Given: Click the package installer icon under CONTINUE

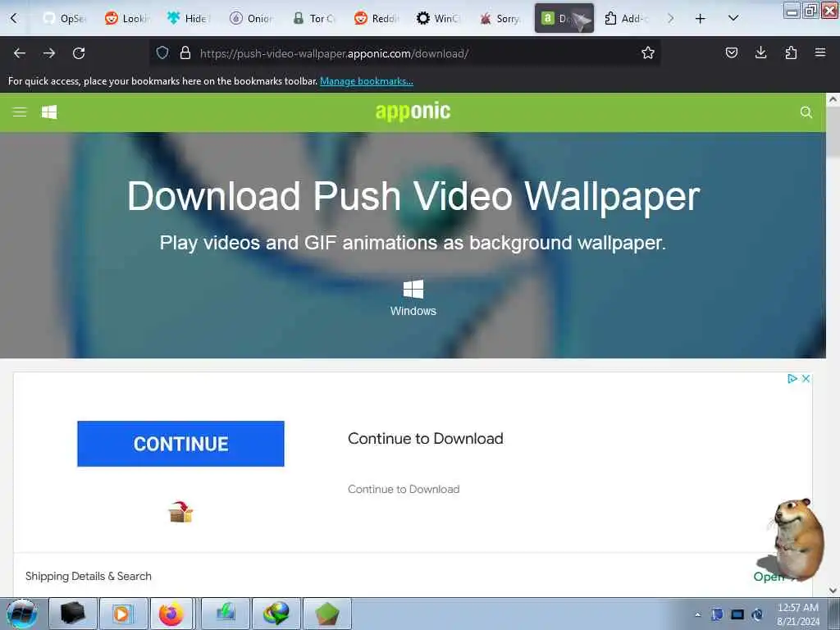Looking at the screenshot, I should coord(180,512).
